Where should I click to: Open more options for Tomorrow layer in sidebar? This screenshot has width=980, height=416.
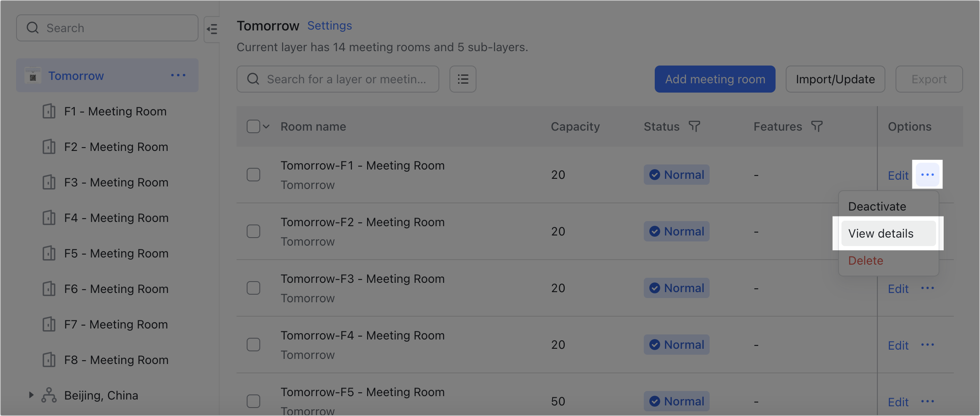178,75
